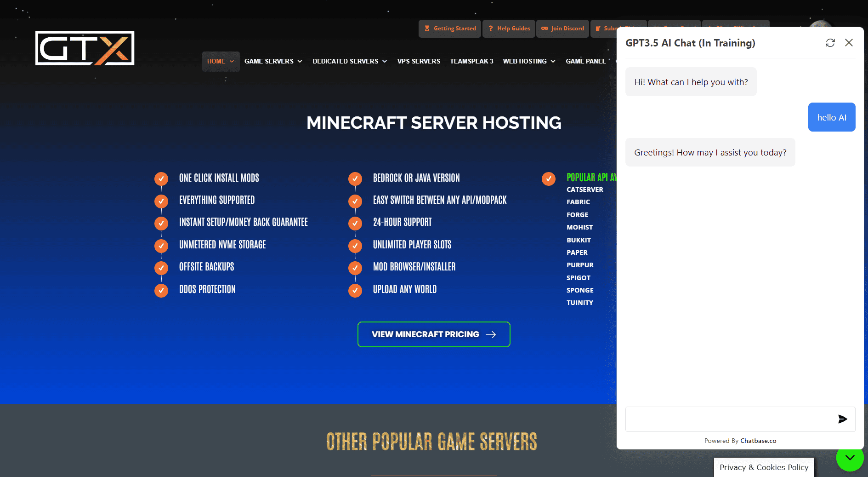The width and height of the screenshot is (868, 477).
Task: Click the check icon beside 24-Hour Support
Action: (x=355, y=223)
